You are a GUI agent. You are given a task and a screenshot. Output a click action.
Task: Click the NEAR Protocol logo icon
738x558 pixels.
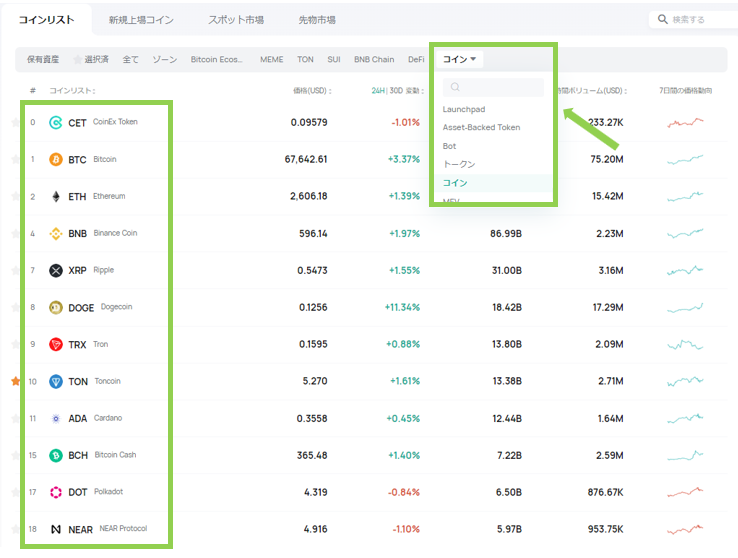[x=56, y=529]
